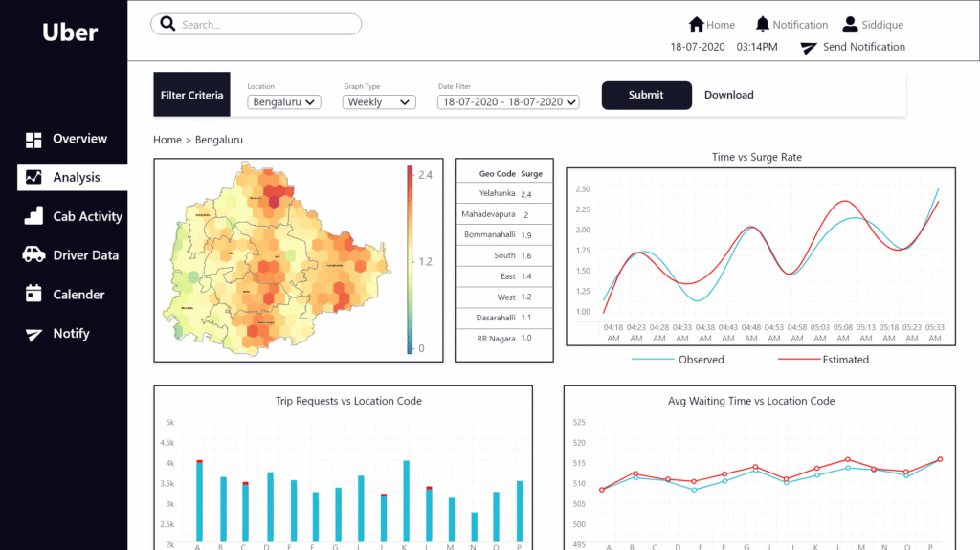This screenshot has height=550, width=980.
Task: Click the Notify paper plane icon
Action: [33, 334]
